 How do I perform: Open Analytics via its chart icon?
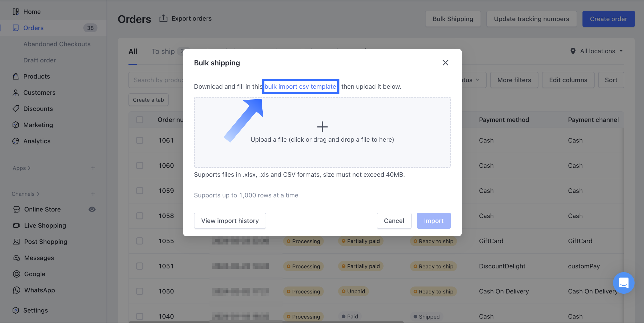pos(16,141)
